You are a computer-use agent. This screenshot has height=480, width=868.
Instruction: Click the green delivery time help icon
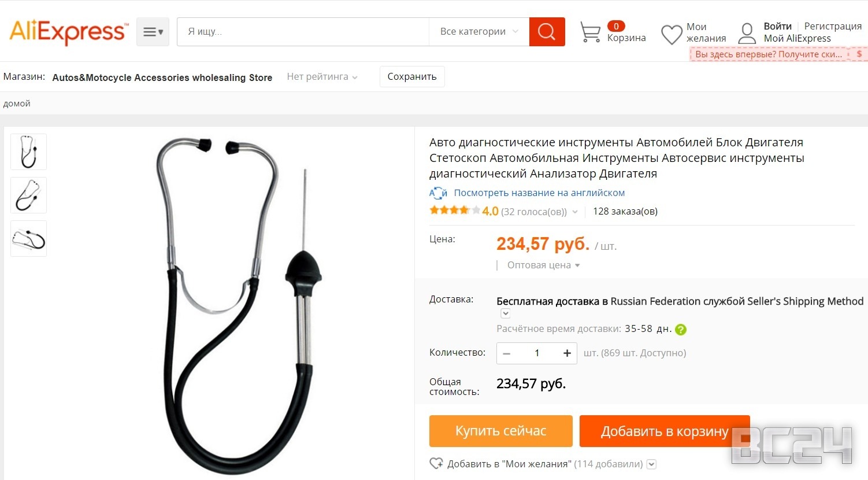coord(681,330)
